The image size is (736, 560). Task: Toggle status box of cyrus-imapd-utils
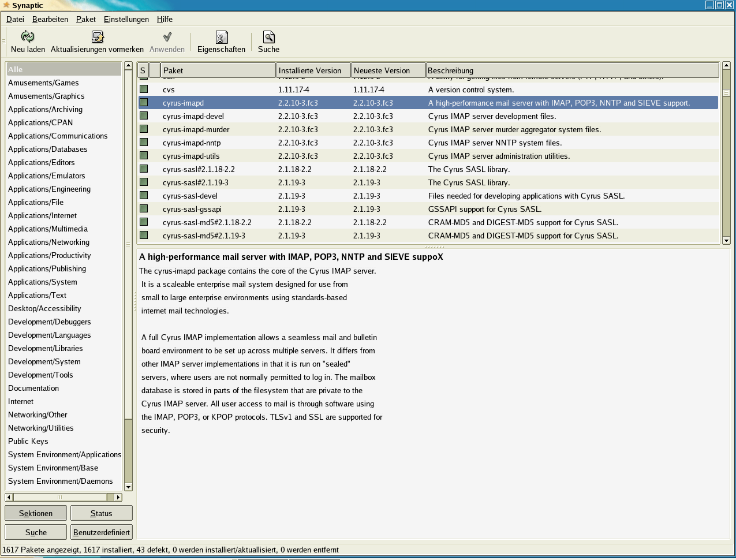(144, 155)
